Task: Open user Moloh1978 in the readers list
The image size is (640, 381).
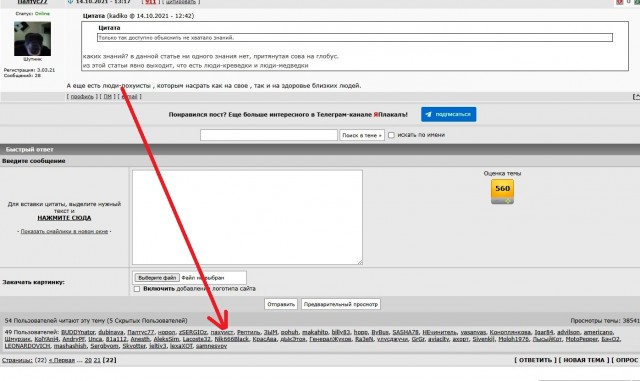Action: [513, 339]
